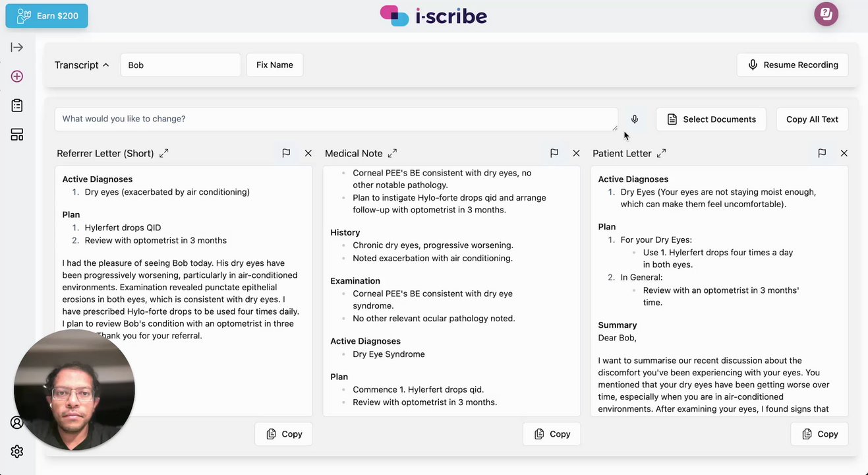Viewport: 868px width, 475px height.
Task: Click the Earn $200 referral button
Action: pyautogui.click(x=47, y=16)
